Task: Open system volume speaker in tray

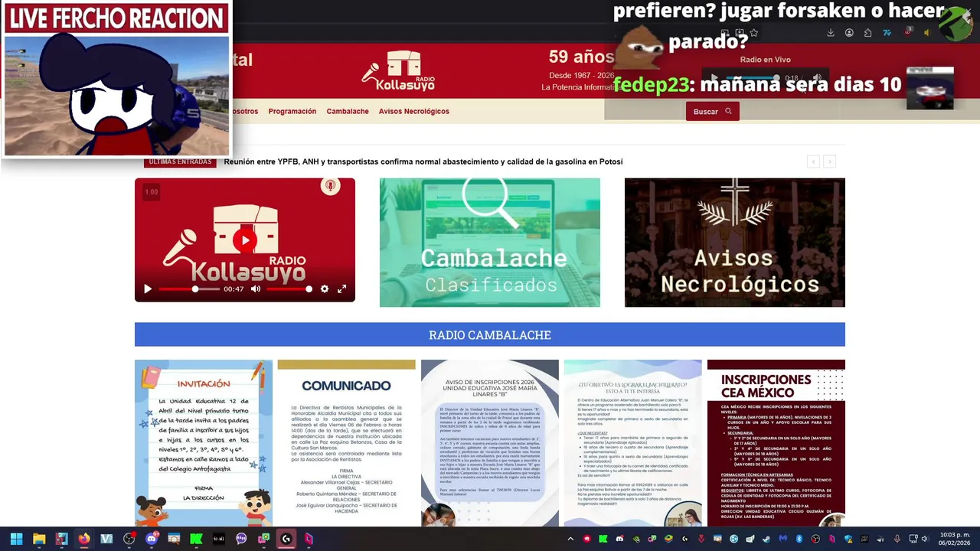Action: tap(925, 539)
